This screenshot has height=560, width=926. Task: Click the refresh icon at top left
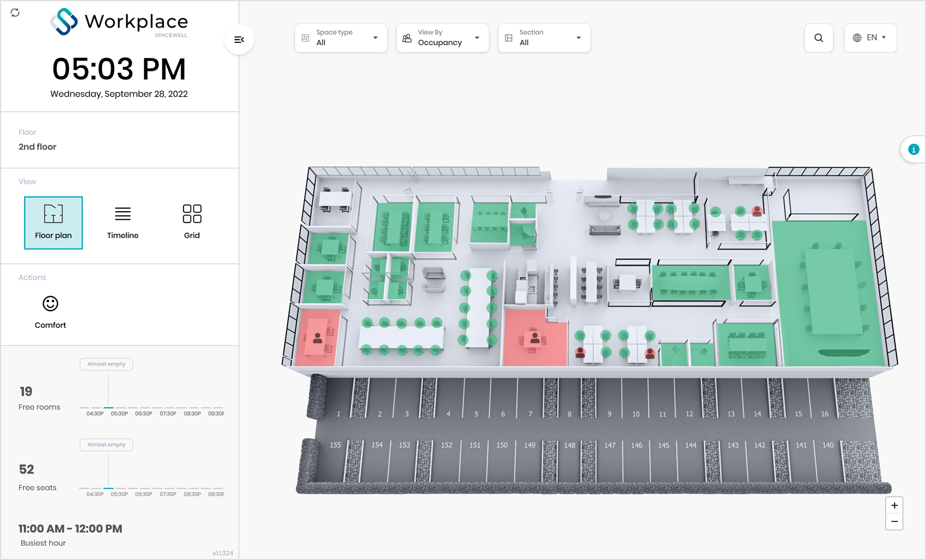coord(15,12)
